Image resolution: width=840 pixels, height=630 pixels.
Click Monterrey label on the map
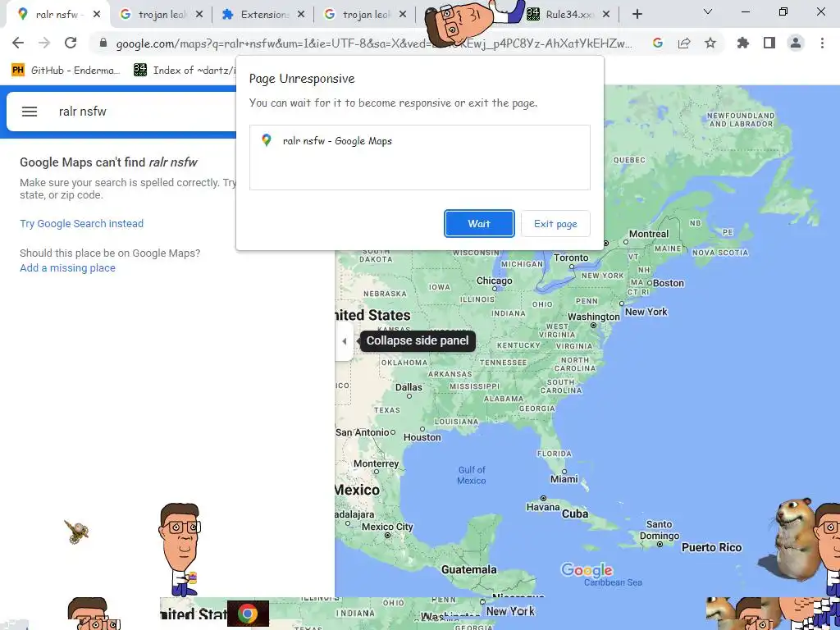click(x=376, y=464)
